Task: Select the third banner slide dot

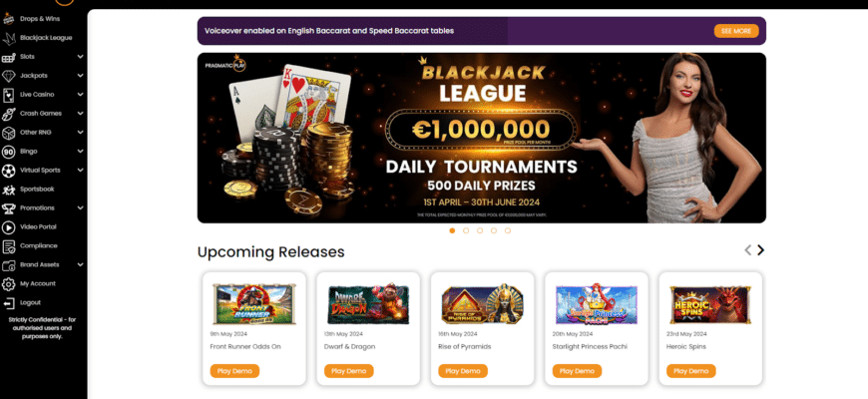Action: pos(479,230)
